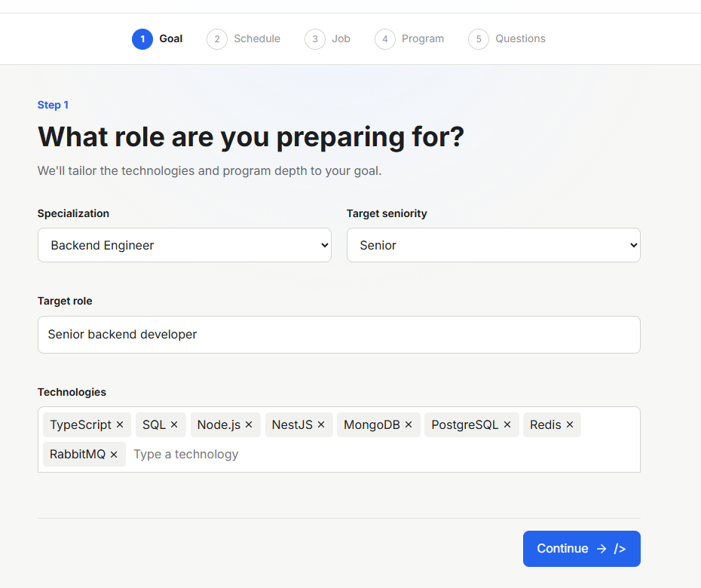Click the blue step 1 circle
This screenshot has height=588, width=701.
[142, 39]
